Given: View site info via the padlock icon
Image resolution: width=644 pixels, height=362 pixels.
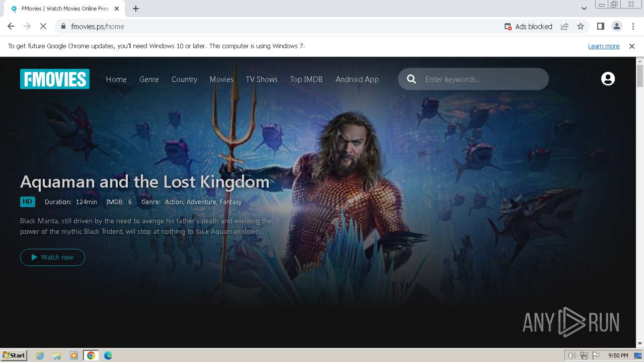Looking at the screenshot, I should click(63, 26).
